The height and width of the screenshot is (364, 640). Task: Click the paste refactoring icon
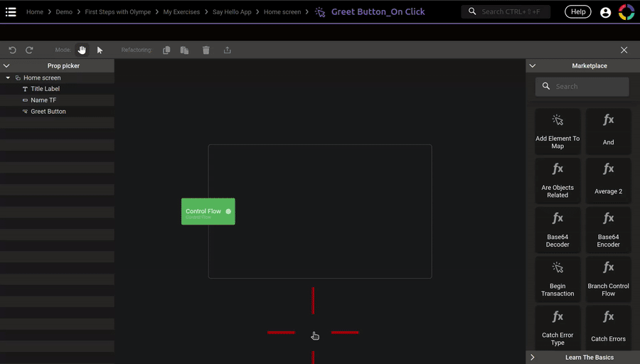(x=184, y=50)
